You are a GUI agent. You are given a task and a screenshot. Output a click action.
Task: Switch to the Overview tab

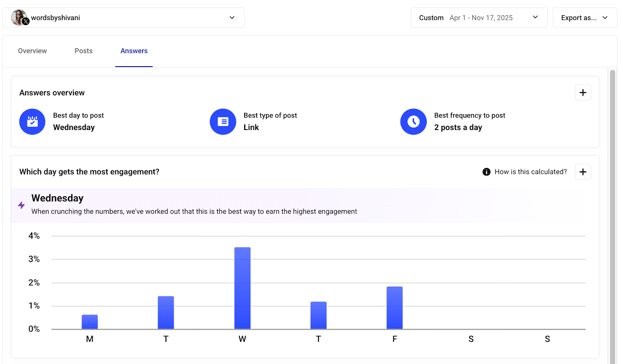click(x=32, y=51)
